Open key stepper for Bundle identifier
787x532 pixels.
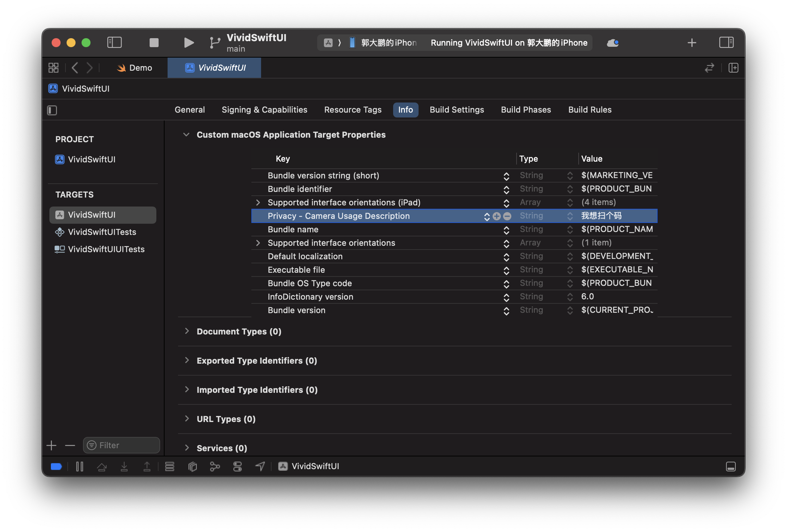506,189
